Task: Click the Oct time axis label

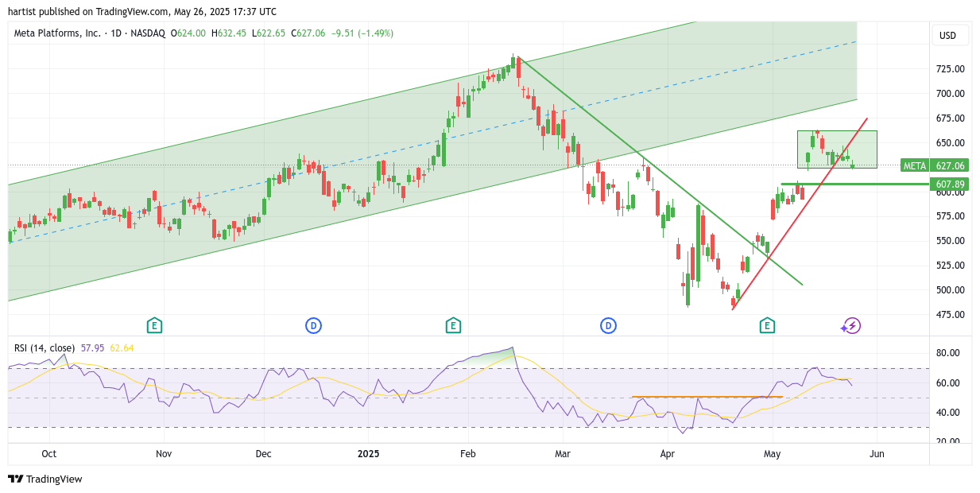Action: tap(49, 454)
